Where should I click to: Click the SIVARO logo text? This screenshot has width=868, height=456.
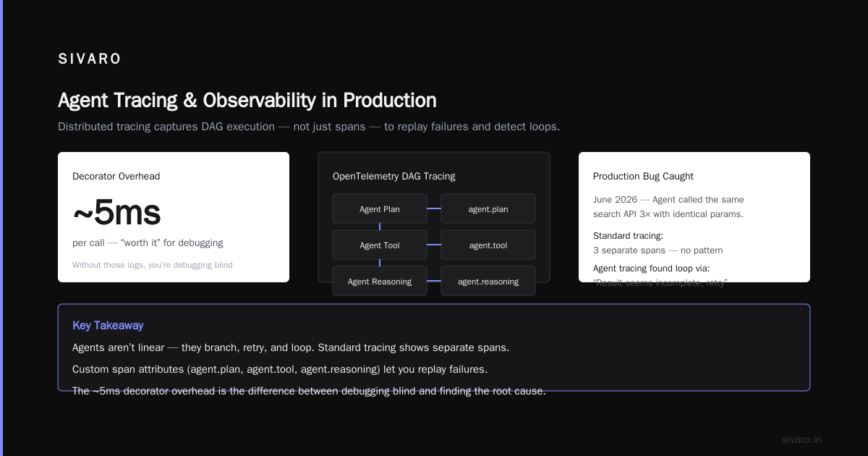click(90, 59)
